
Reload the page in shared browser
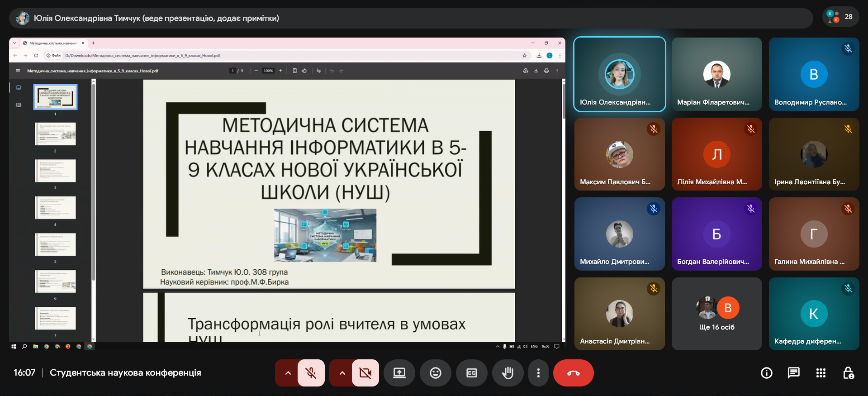pyautogui.click(x=36, y=56)
